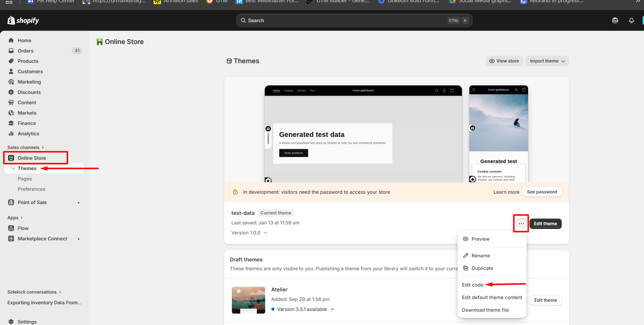Select Edit code from the menu

[472, 285]
